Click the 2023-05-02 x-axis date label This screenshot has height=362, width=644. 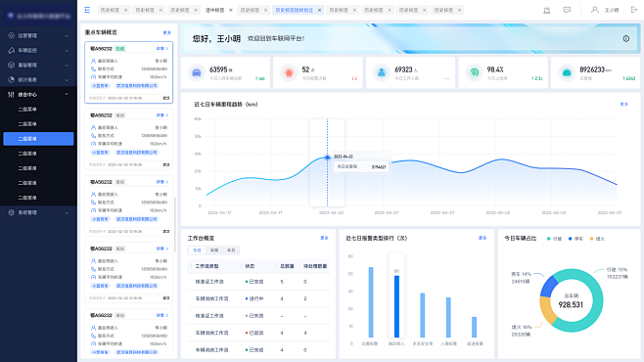(x=498, y=212)
